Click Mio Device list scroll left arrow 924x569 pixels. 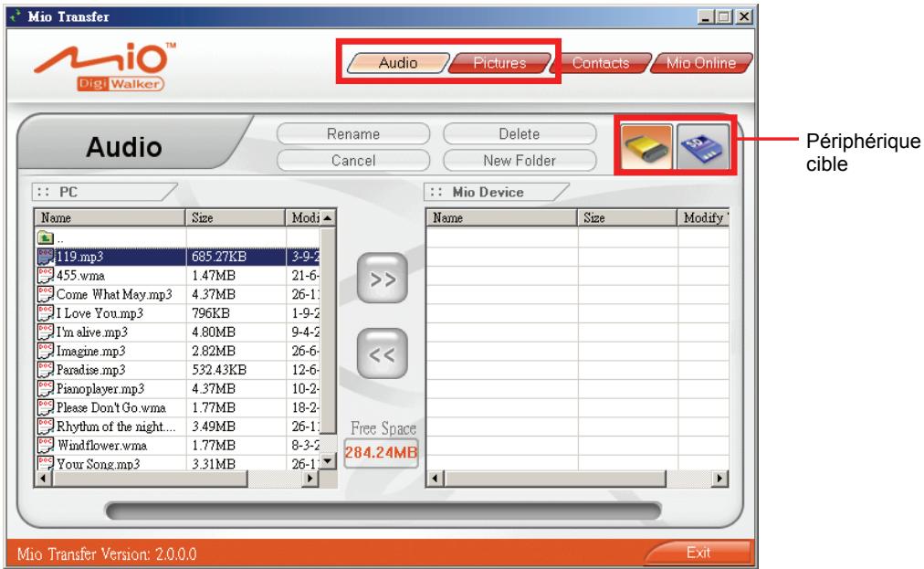point(435,479)
